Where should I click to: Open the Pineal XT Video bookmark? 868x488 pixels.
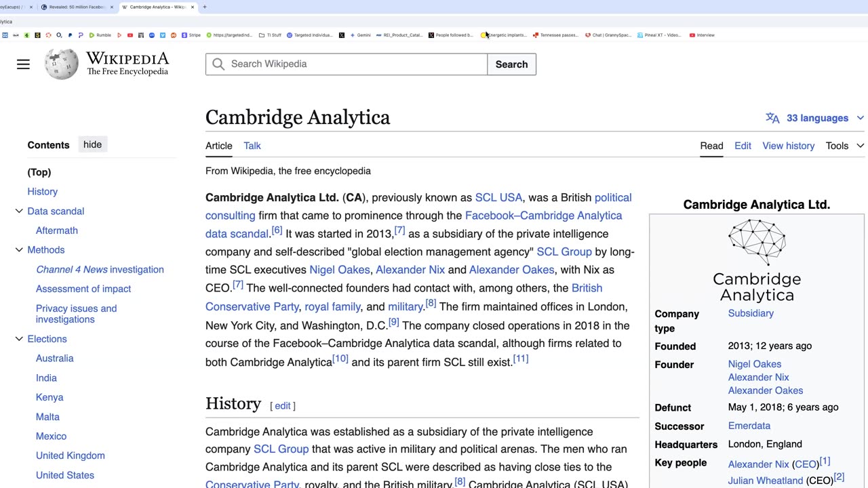click(x=659, y=35)
